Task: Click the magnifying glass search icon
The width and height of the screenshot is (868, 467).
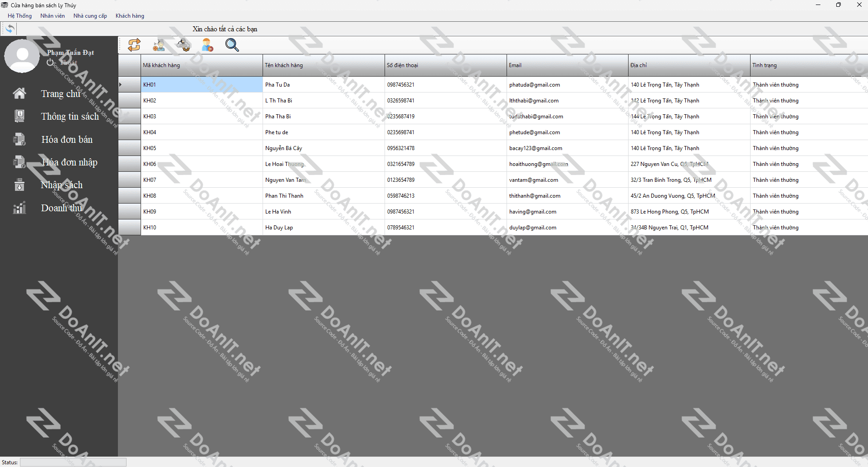Action: click(232, 45)
